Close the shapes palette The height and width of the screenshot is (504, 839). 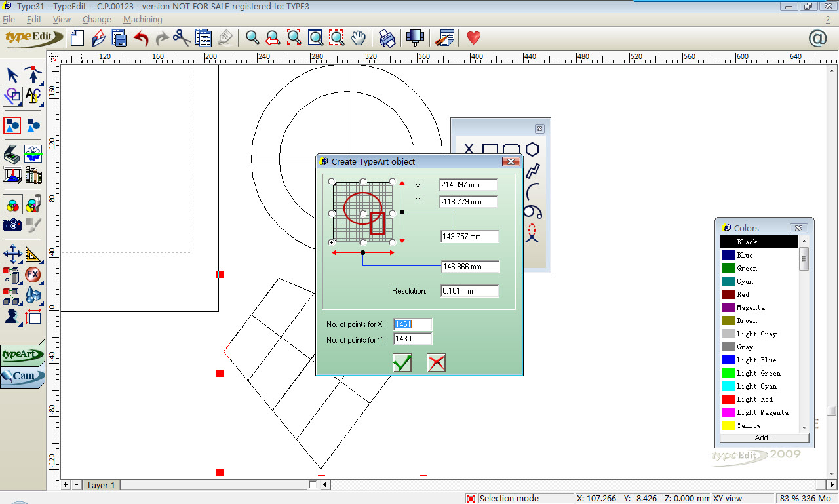click(x=539, y=129)
